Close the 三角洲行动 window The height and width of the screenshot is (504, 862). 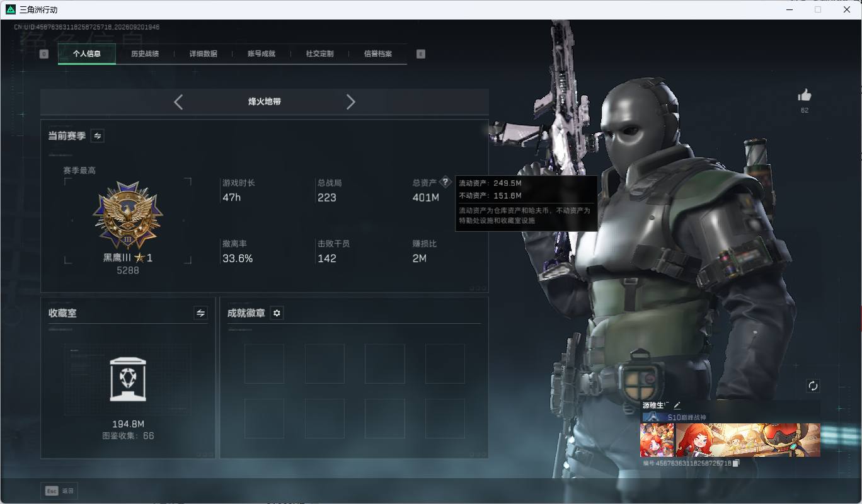(x=847, y=9)
